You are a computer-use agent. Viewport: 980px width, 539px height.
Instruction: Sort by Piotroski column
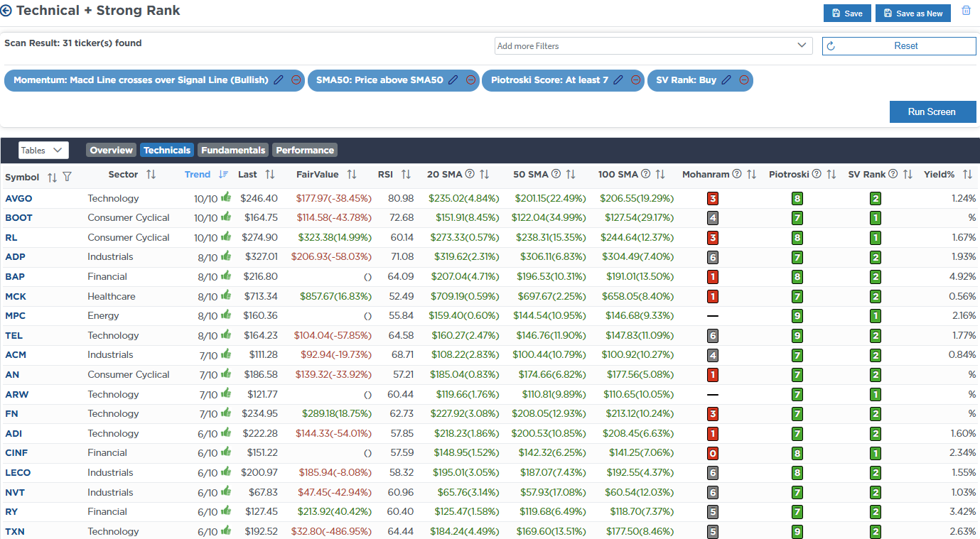point(831,174)
